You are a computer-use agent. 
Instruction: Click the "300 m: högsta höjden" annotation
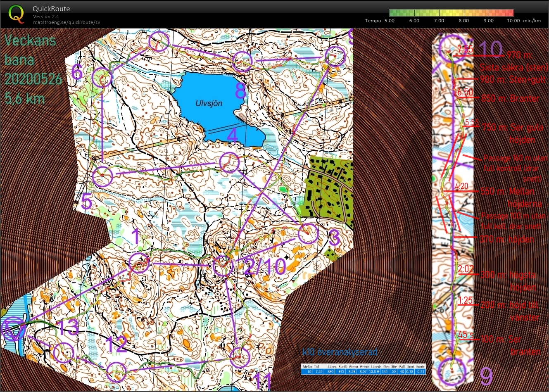508,281
